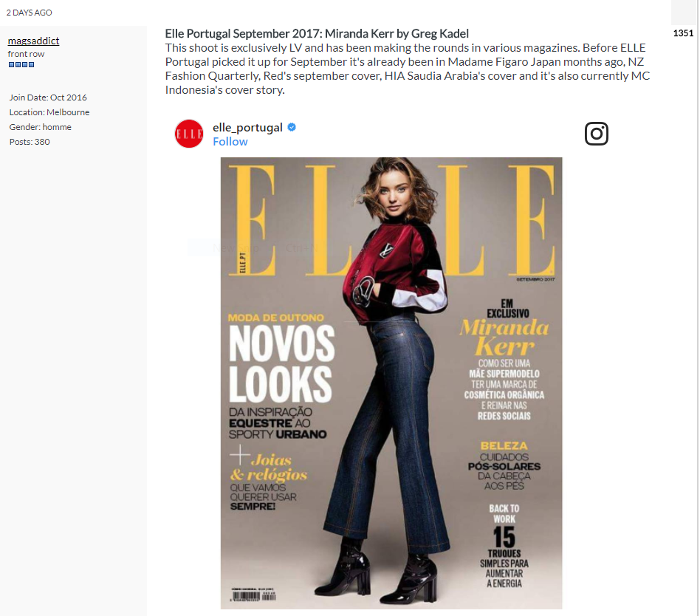Click the vertical scrollbar at right edge
Viewport: 700px width, 616px height.
[x=697, y=308]
